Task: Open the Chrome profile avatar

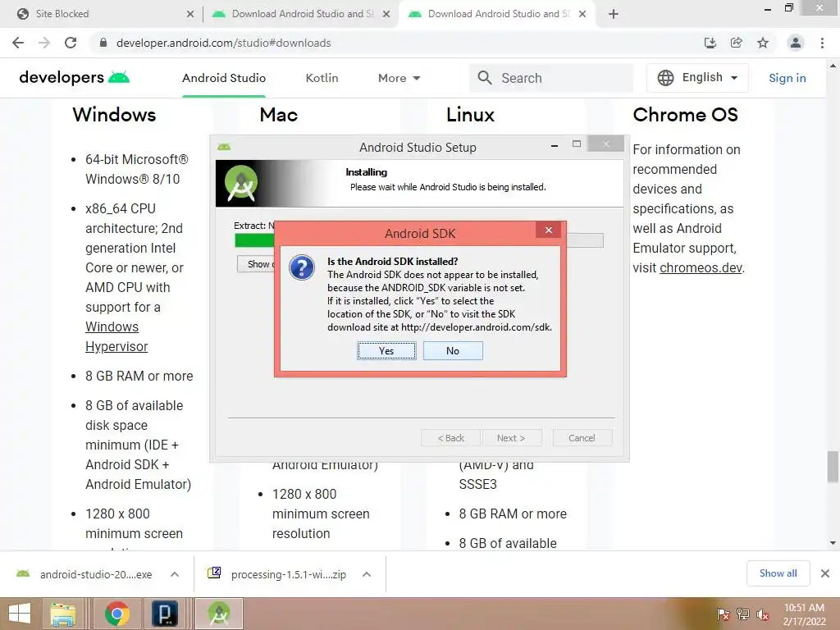Action: [x=796, y=43]
